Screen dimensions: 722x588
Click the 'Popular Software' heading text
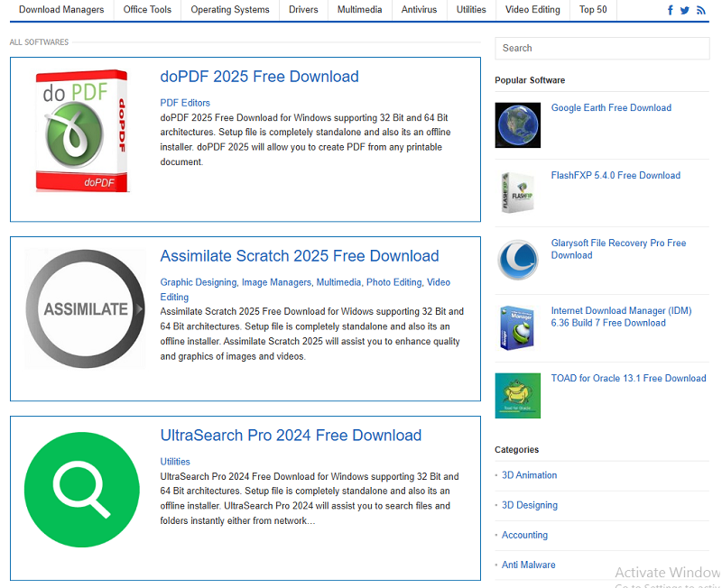pyautogui.click(x=530, y=80)
